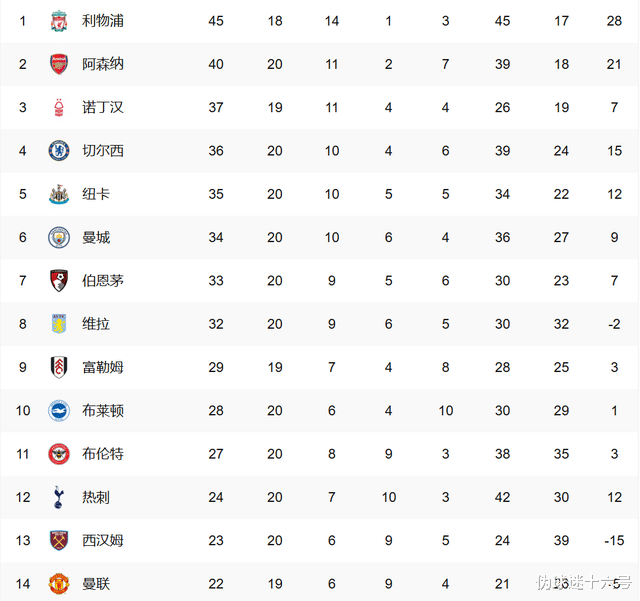Screen dimensions: 640x601
Task: Click the Arsenal club crest icon
Action: point(59,64)
